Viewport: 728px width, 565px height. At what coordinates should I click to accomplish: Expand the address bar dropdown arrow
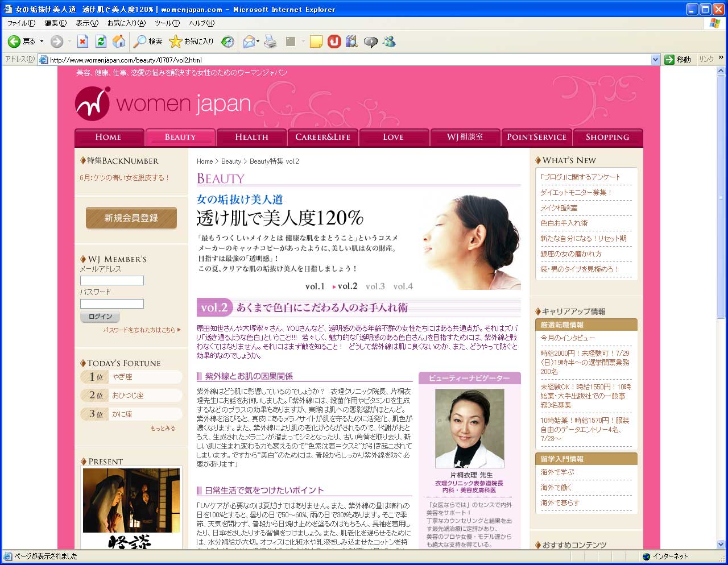coord(655,60)
